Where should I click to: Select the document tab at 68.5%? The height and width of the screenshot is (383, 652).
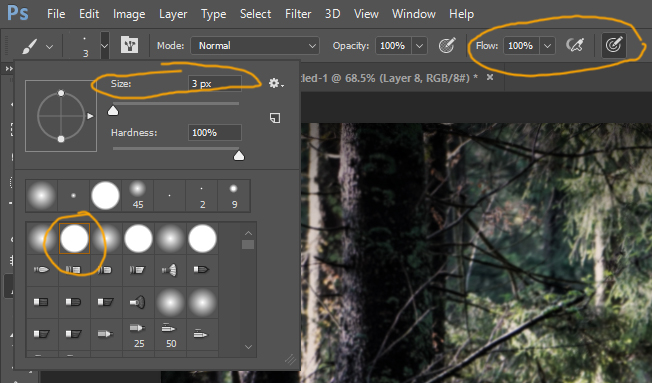click(x=389, y=78)
